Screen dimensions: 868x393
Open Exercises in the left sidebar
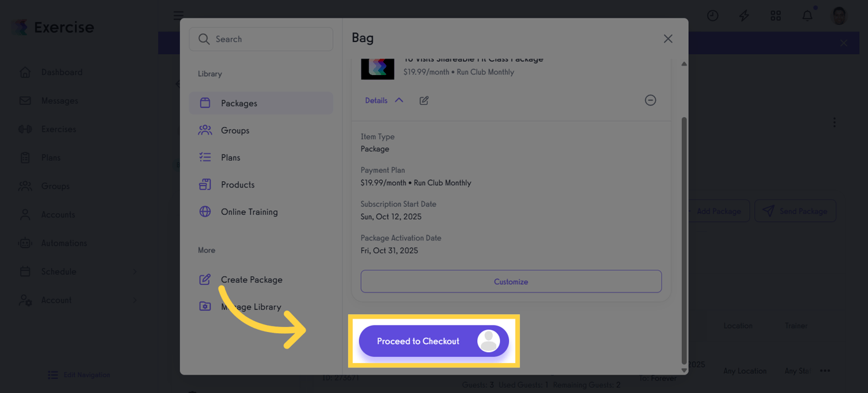58,129
